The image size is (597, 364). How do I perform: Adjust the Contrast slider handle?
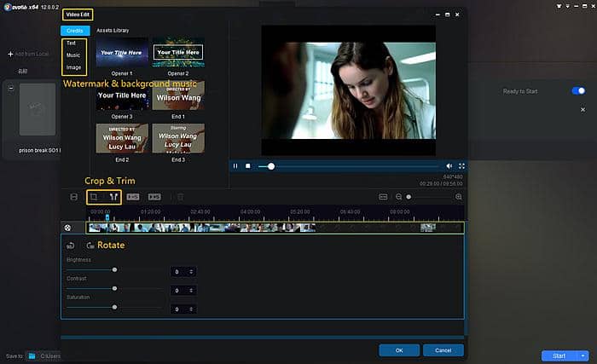coord(114,288)
